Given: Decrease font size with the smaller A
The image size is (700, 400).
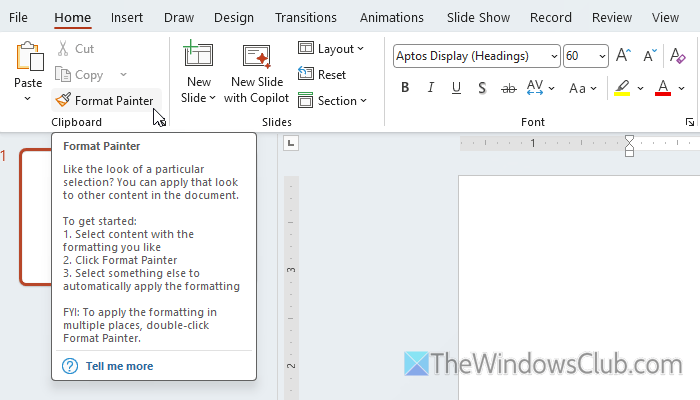Looking at the screenshot, I should [650, 56].
